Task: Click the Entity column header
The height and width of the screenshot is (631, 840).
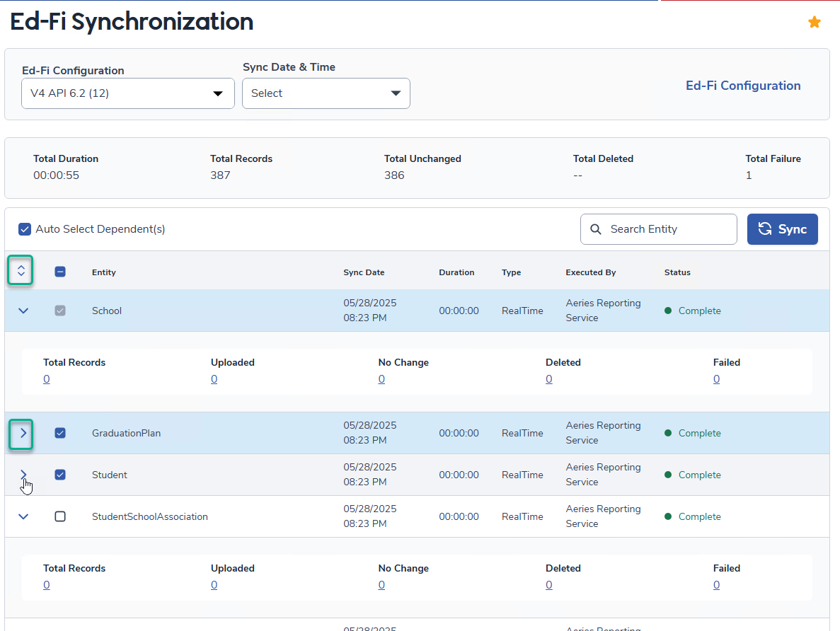Action: pyautogui.click(x=104, y=272)
